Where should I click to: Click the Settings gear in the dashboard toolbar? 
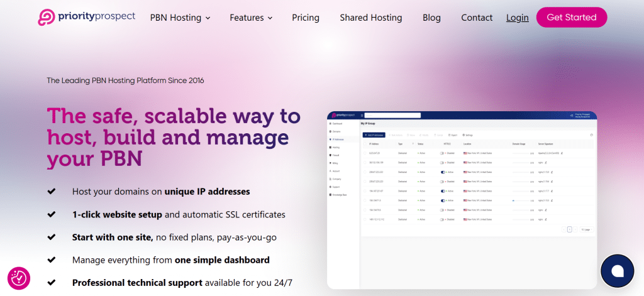[464, 135]
